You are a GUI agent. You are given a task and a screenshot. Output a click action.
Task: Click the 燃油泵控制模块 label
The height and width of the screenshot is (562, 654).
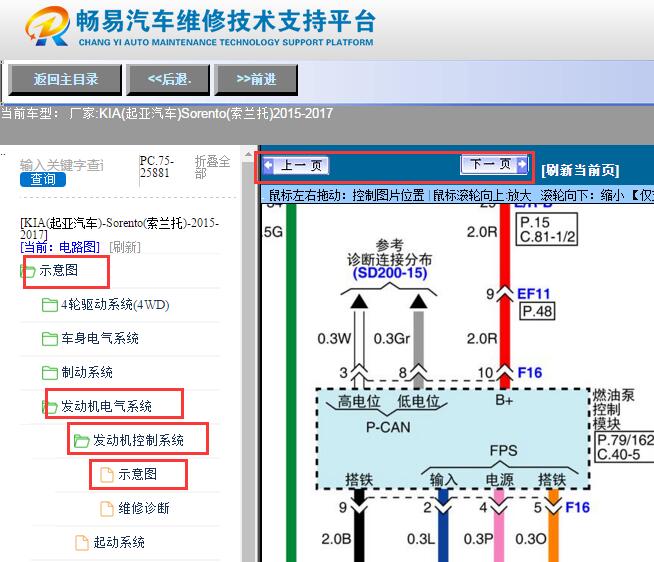tap(613, 409)
